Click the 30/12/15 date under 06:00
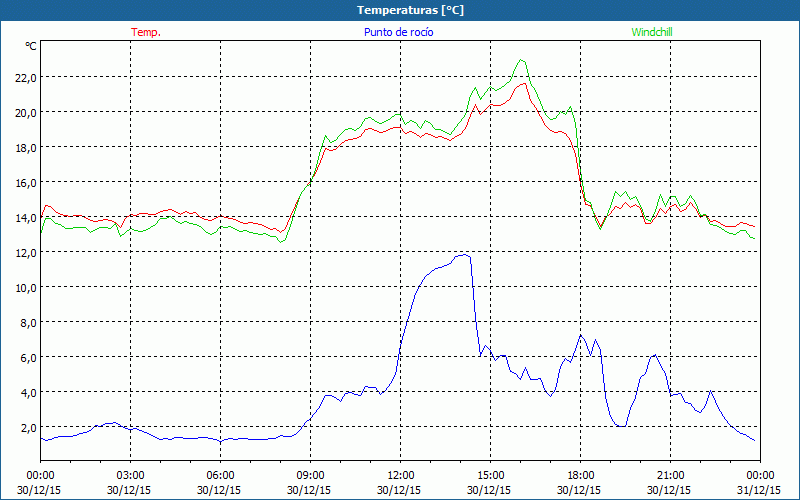 click(x=219, y=490)
